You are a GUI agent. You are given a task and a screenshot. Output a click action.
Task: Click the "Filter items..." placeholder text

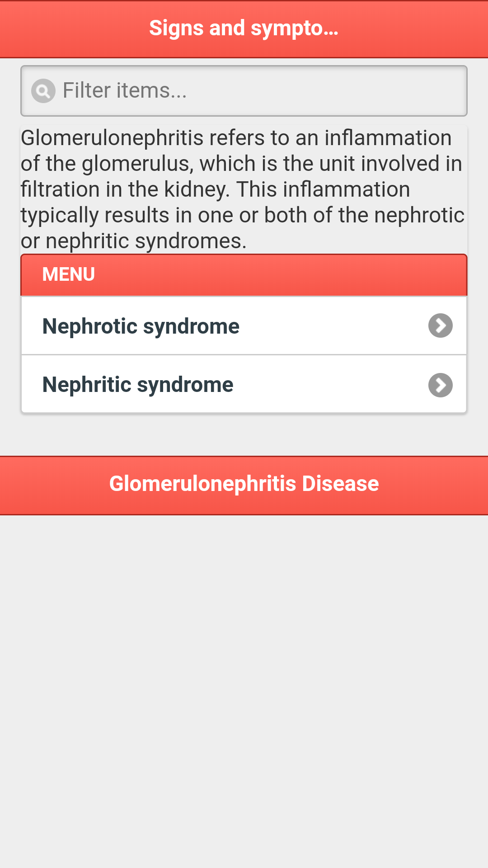pos(125,90)
